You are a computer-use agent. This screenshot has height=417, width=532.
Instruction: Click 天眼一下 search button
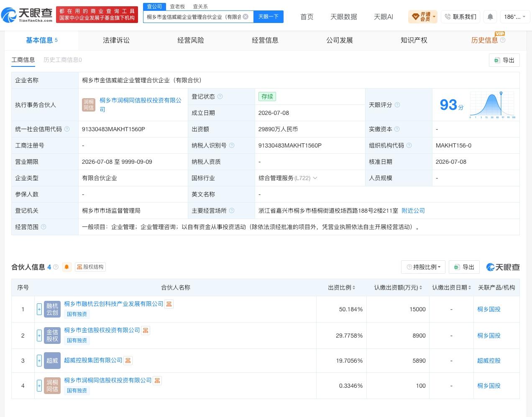click(269, 17)
